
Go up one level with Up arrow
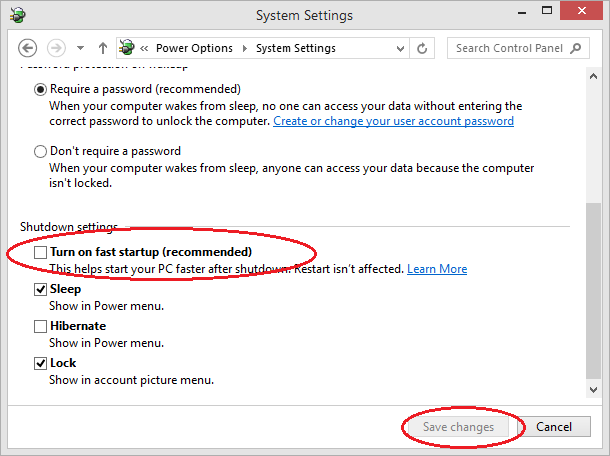tap(103, 48)
